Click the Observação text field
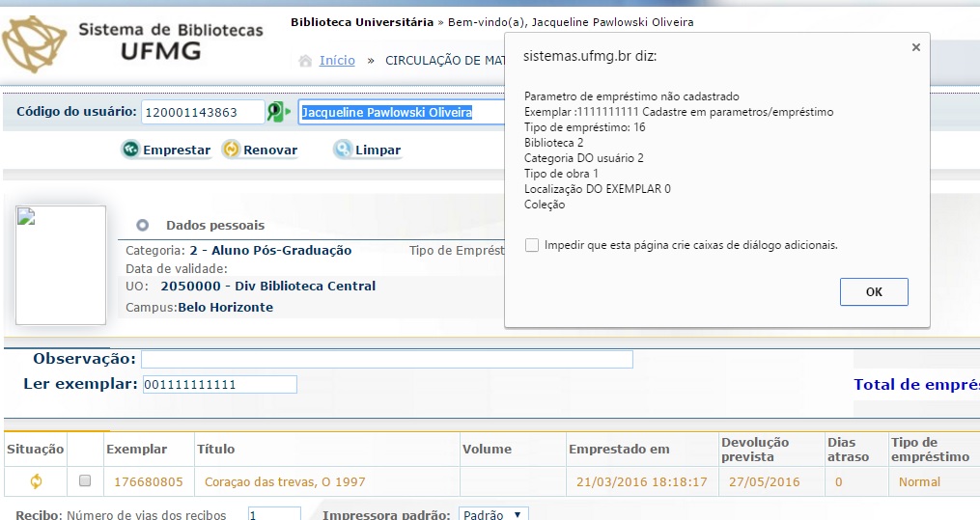 pos(386,359)
